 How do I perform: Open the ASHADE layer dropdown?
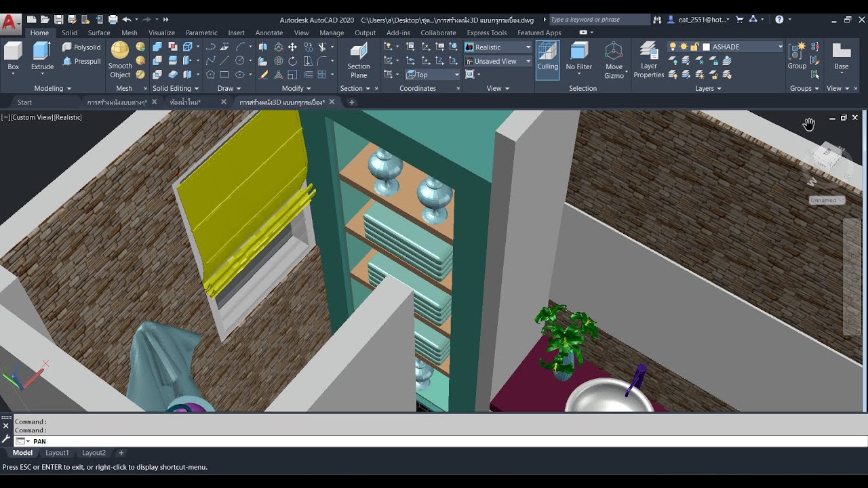point(780,47)
